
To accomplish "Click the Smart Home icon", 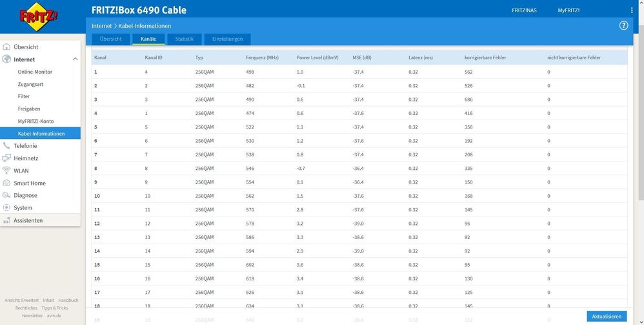I will click(6, 183).
